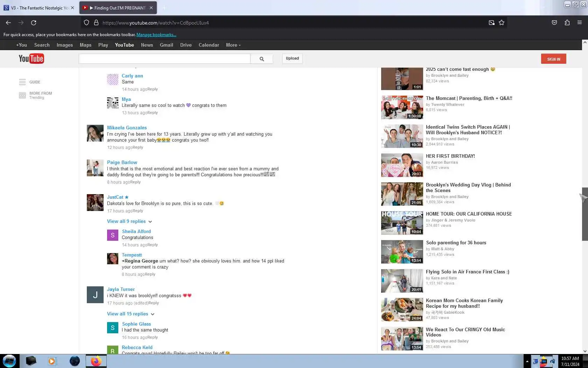The width and height of the screenshot is (588, 368).
Task: Open HOME TOUR California House thumbnail
Action: pyautogui.click(x=402, y=223)
